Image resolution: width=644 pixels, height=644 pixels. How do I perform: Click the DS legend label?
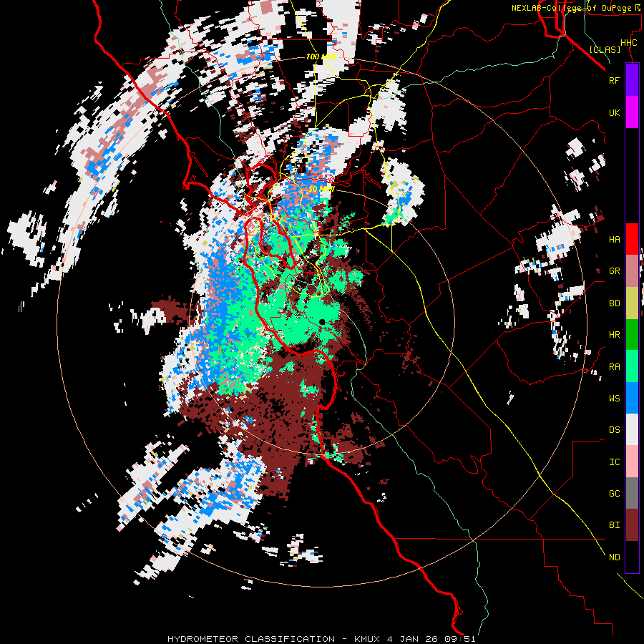click(x=615, y=430)
